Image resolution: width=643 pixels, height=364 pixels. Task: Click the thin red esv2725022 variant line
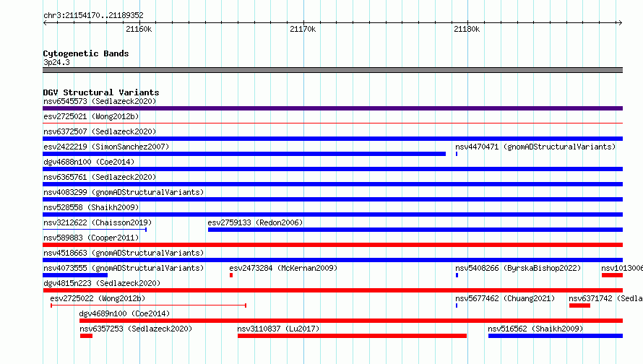click(x=148, y=305)
